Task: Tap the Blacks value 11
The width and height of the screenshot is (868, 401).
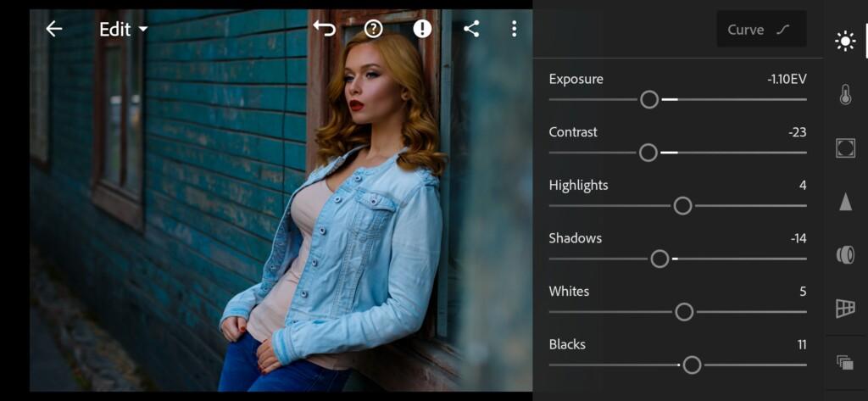Action: (802, 344)
